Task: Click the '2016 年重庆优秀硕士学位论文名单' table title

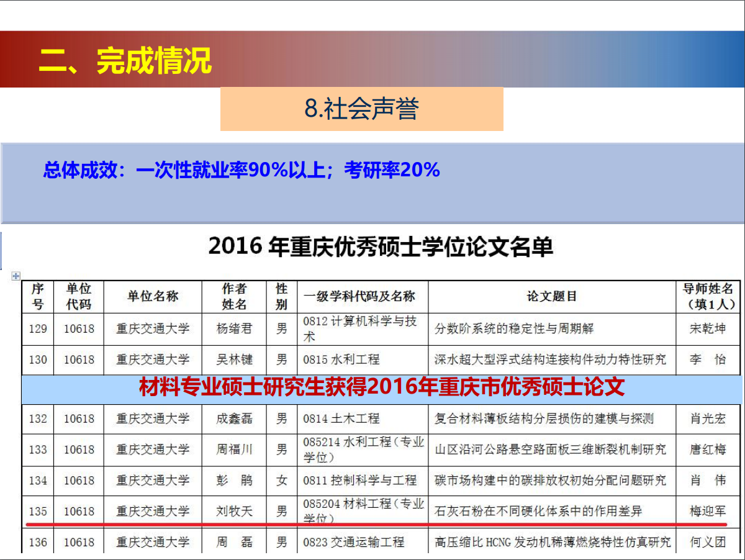Action: 380,247
